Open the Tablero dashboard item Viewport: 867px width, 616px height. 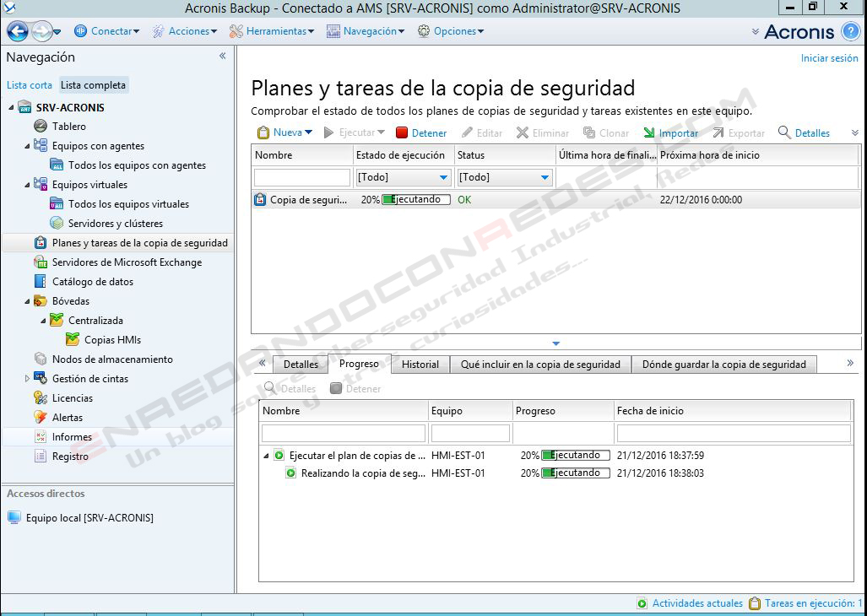pyautogui.click(x=69, y=126)
